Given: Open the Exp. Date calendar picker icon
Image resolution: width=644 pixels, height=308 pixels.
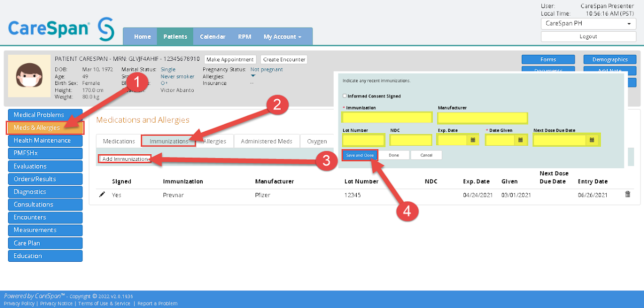Looking at the screenshot, I should tap(472, 140).
